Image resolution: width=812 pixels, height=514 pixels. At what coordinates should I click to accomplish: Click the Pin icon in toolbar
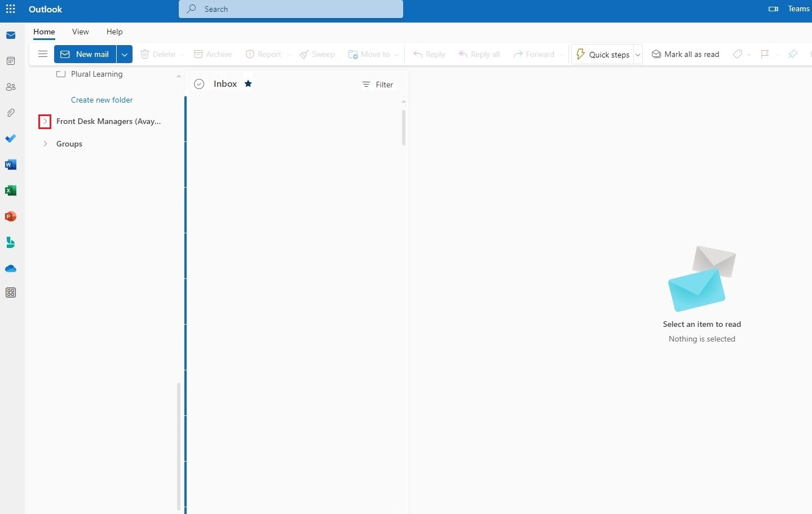click(x=793, y=54)
